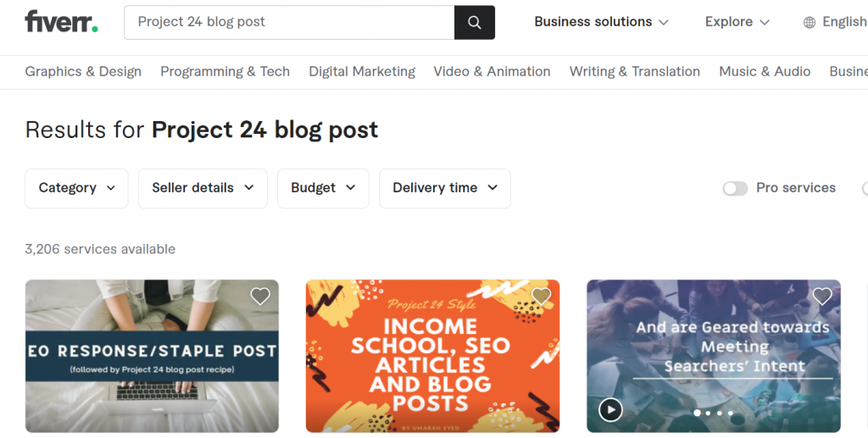Go to Fiverr home via logo

[x=61, y=22]
